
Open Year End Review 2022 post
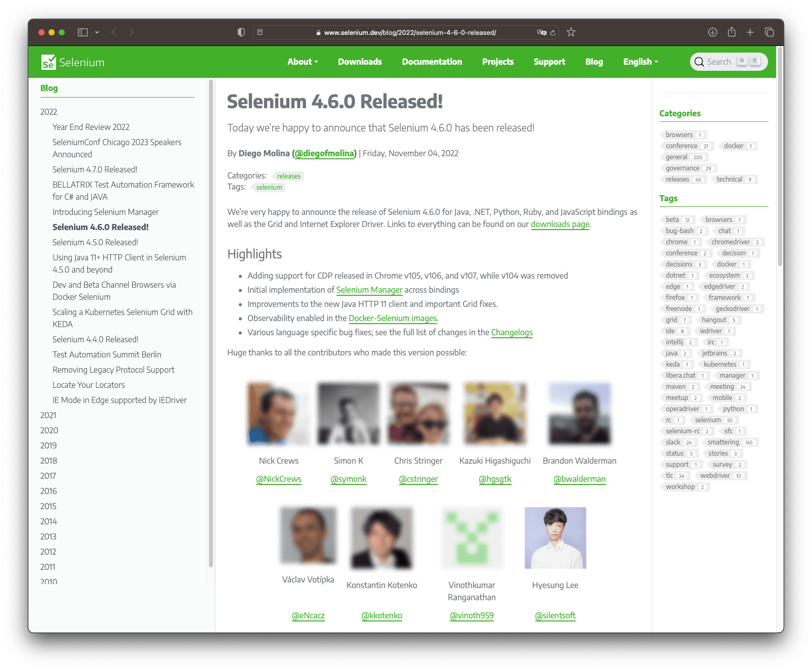(91, 127)
